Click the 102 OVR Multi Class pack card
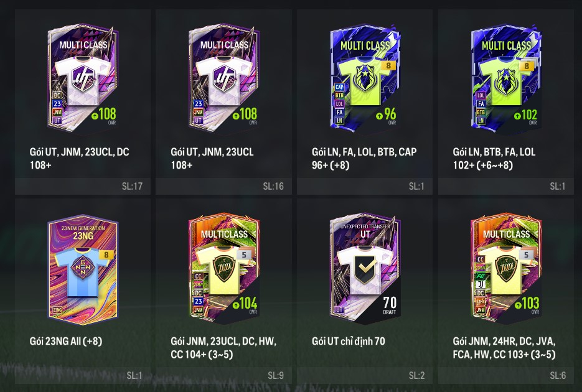Screen dimensions: 582x392 point(506,78)
